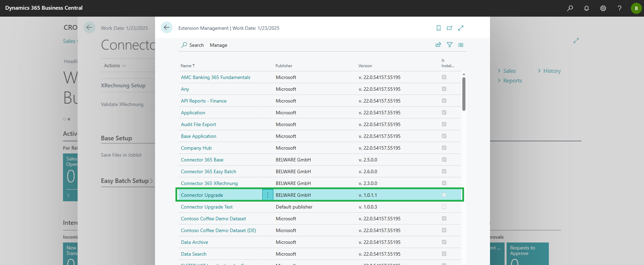Viewport: 644px width, 265px height.
Task: Toggle Is Installed for Contoso Coffee Demo Dataset
Action: 444,219
